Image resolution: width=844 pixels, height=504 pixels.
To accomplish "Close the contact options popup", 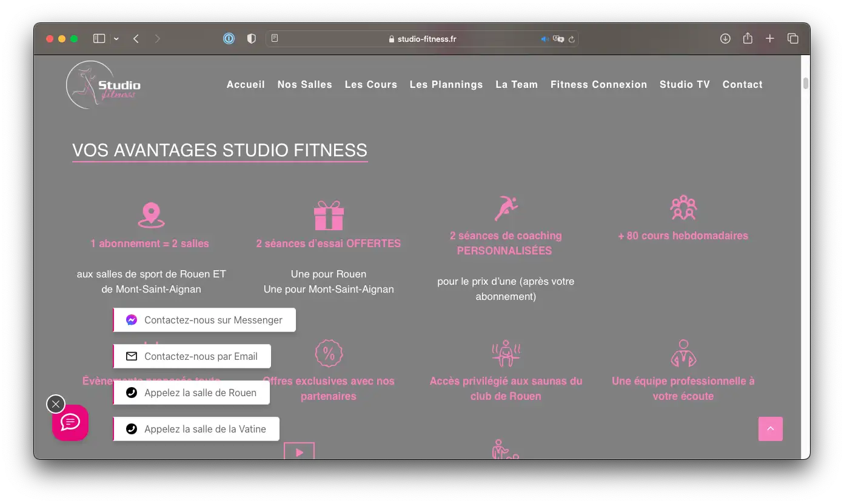I will [x=56, y=404].
